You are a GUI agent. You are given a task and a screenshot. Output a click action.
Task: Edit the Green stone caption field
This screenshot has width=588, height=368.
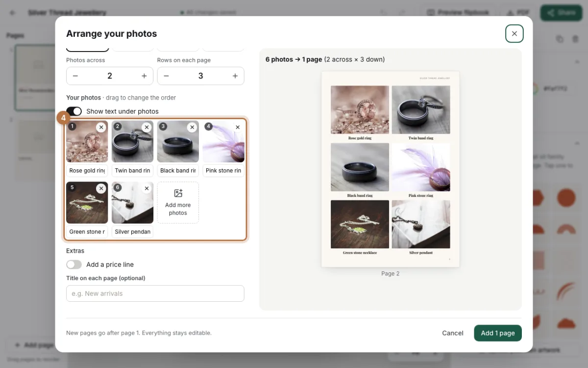(x=87, y=232)
